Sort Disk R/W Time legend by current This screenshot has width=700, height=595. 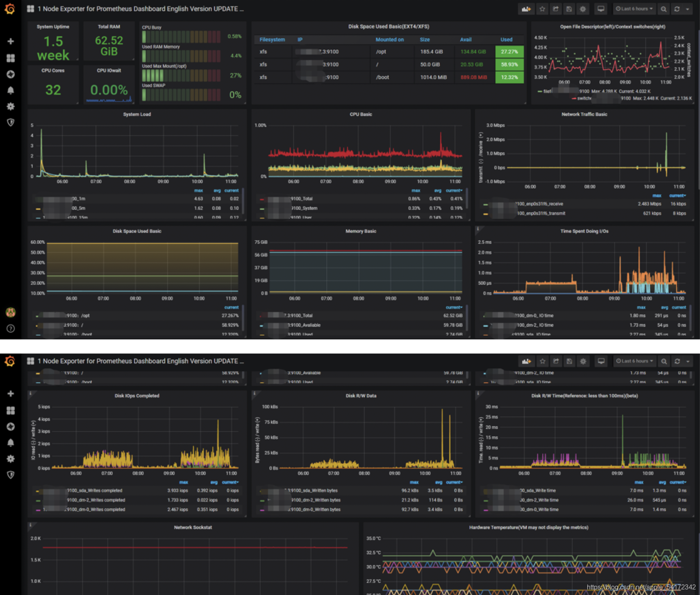tap(678, 482)
